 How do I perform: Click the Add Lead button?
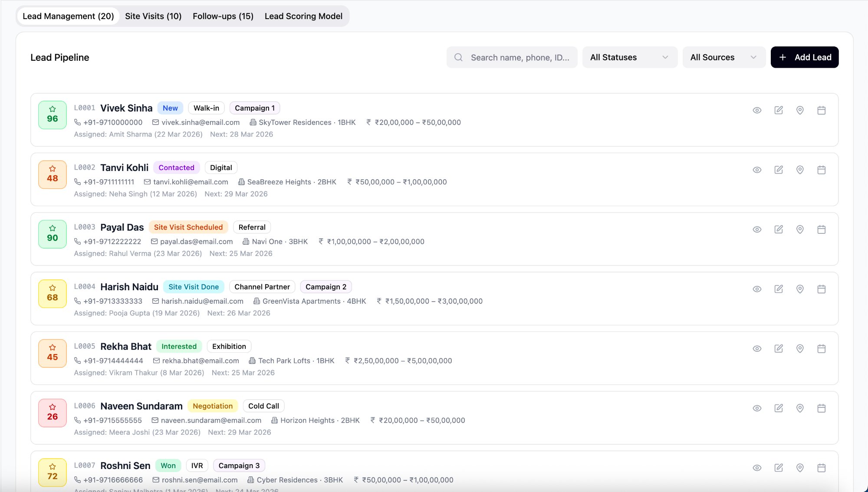click(x=805, y=57)
